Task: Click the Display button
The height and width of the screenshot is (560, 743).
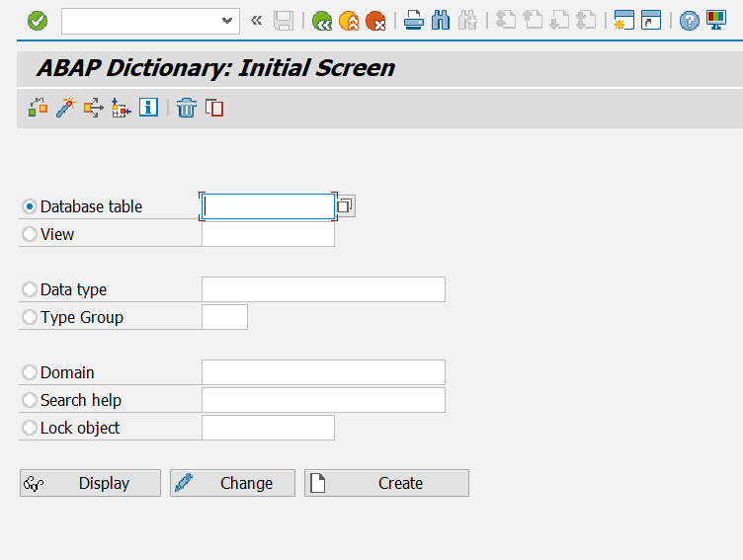Action: (x=90, y=483)
